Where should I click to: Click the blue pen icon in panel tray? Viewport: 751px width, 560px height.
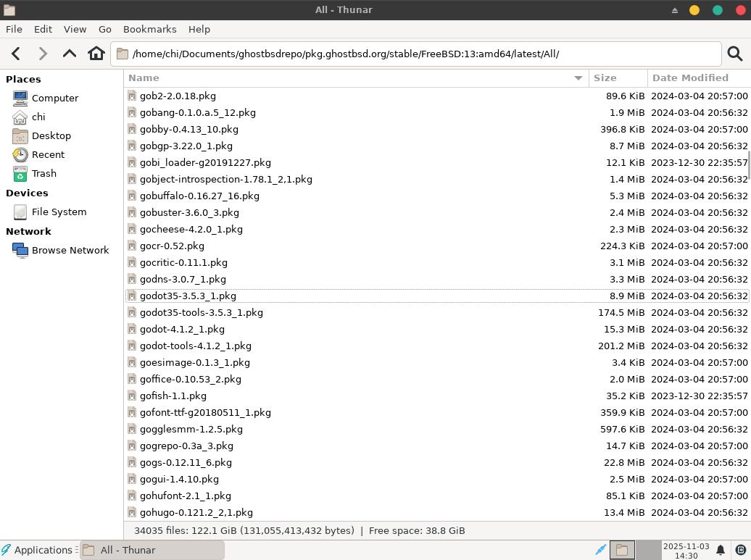coord(600,550)
